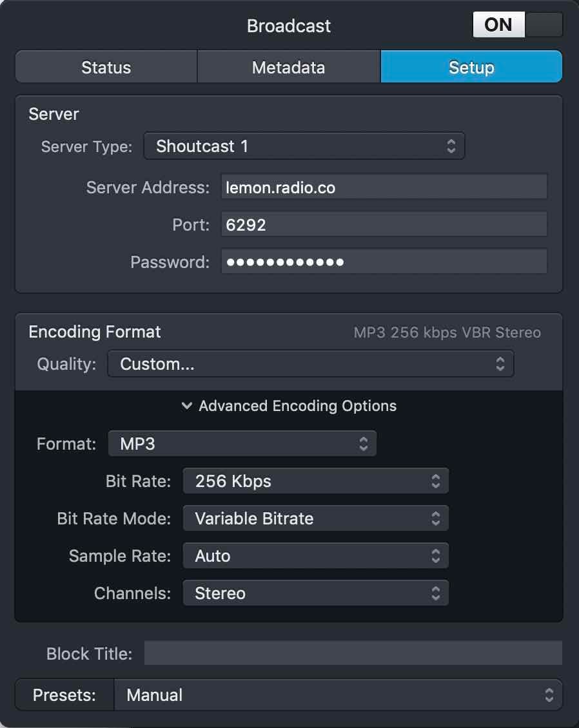Switch to the Status tab

(x=105, y=66)
